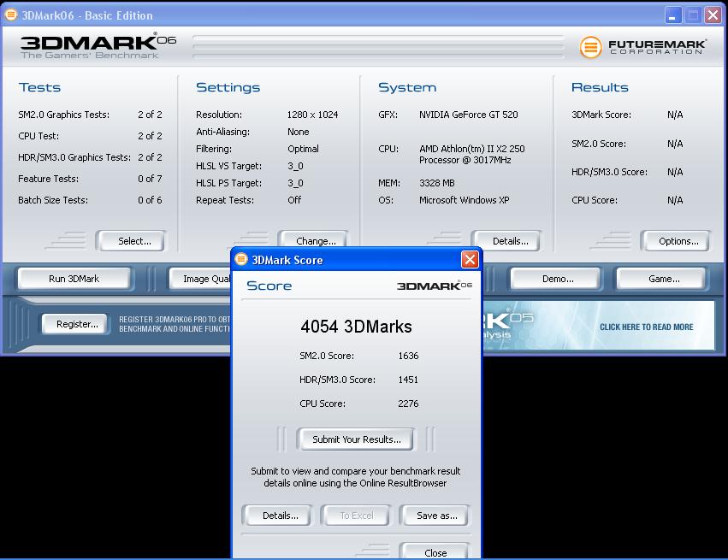Minimize the 3DMark06 main window
Viewport: 728px width, 560px height.
tap(672, 15)
